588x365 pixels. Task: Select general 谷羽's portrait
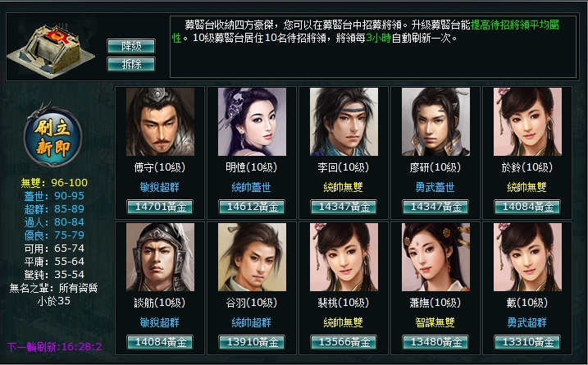coord(252,257)
